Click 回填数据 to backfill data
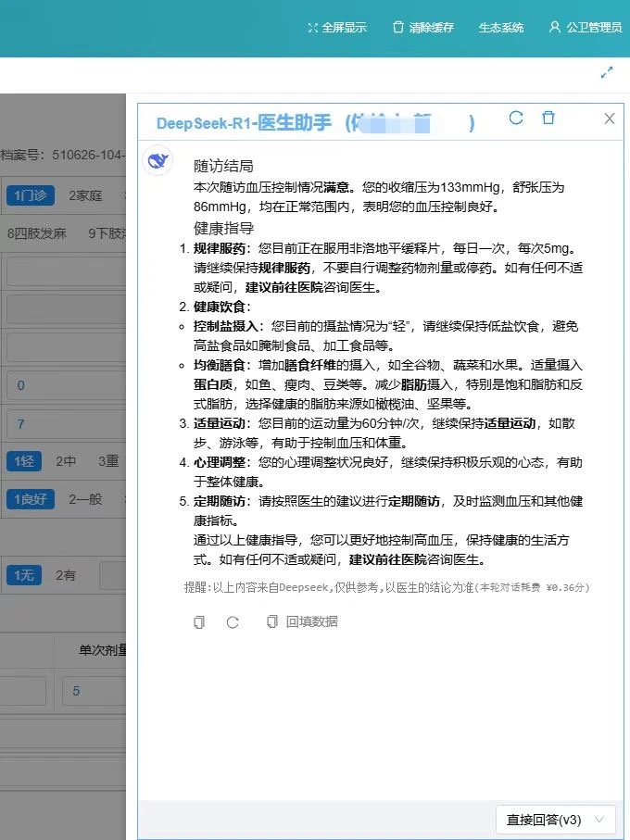 (302, 622)
